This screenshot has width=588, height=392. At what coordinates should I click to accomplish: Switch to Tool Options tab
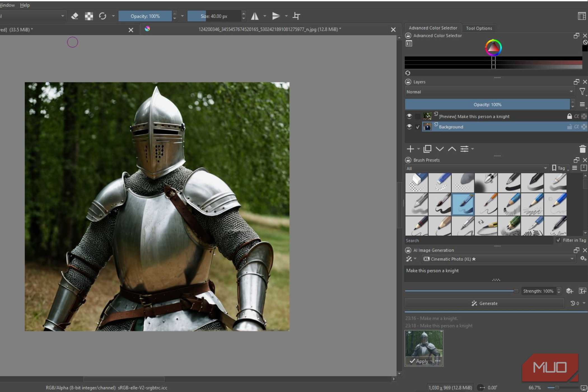point(479,28)
